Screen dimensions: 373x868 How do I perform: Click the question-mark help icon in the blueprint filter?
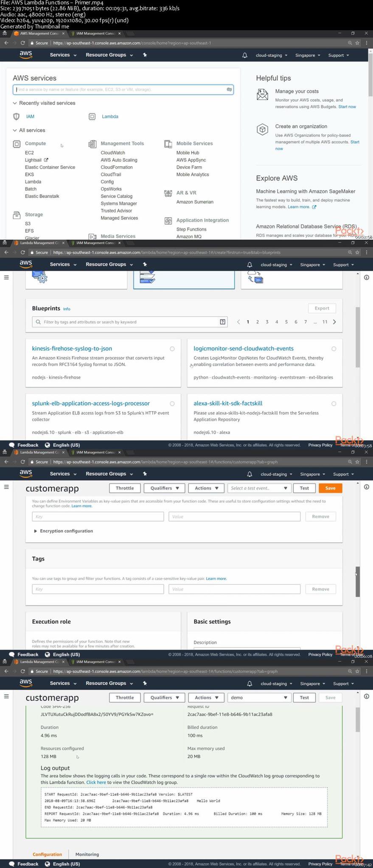click(x=222, y=322)
